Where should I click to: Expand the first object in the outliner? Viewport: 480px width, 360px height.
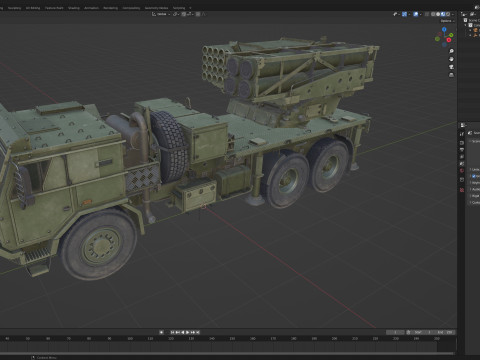click(470, 30)
